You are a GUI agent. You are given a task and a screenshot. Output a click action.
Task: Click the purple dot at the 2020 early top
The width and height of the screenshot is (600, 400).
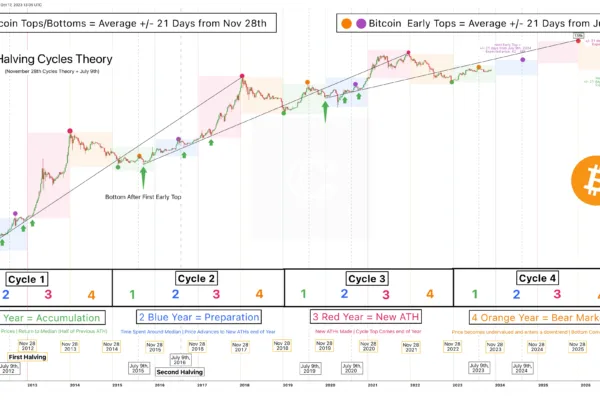(x=355, y=84)
